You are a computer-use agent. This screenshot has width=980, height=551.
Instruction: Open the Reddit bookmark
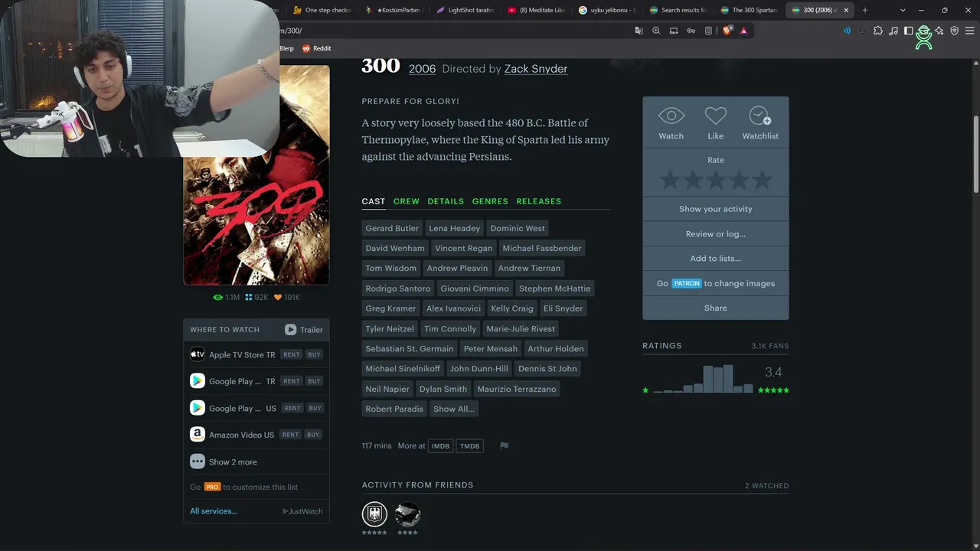[x=316, y=48]
